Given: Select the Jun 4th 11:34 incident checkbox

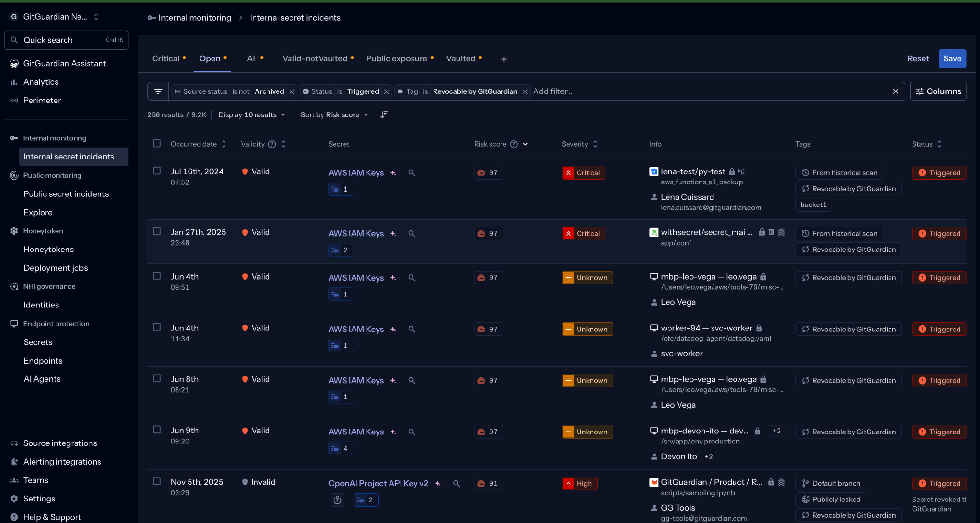Looking at the screenshot, I should (x=156, y=327).
